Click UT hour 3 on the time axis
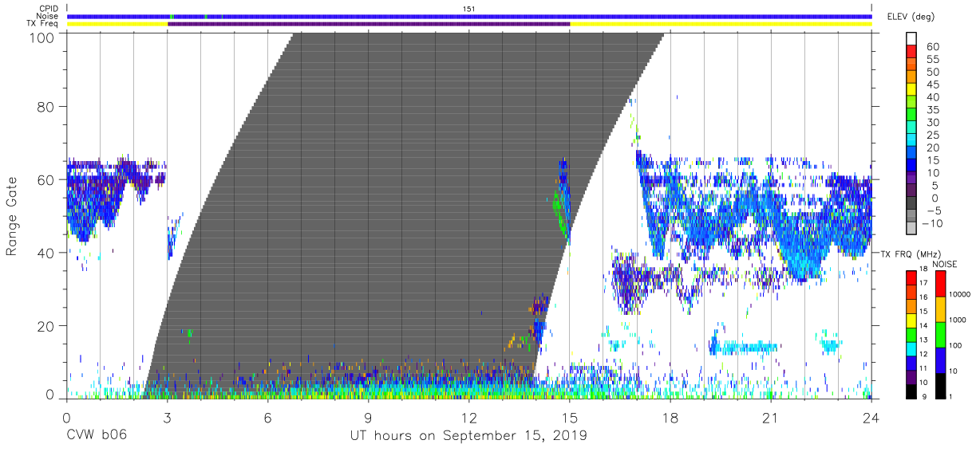 167,418
